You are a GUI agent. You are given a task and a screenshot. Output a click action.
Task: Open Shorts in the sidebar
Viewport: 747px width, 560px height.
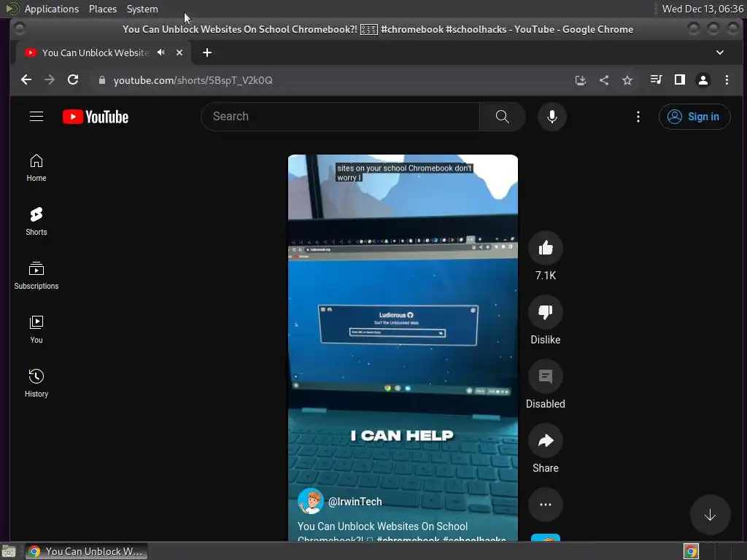(x=36, y=222)
